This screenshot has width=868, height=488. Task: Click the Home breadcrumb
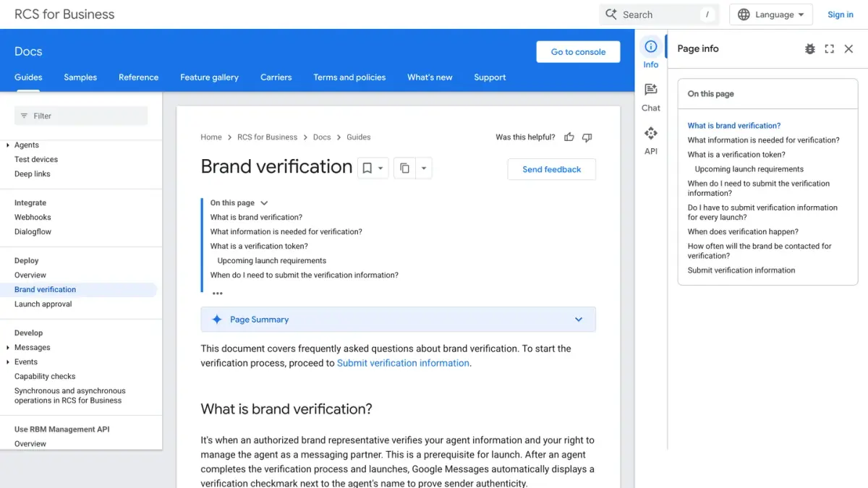click(x=211, y=137)
